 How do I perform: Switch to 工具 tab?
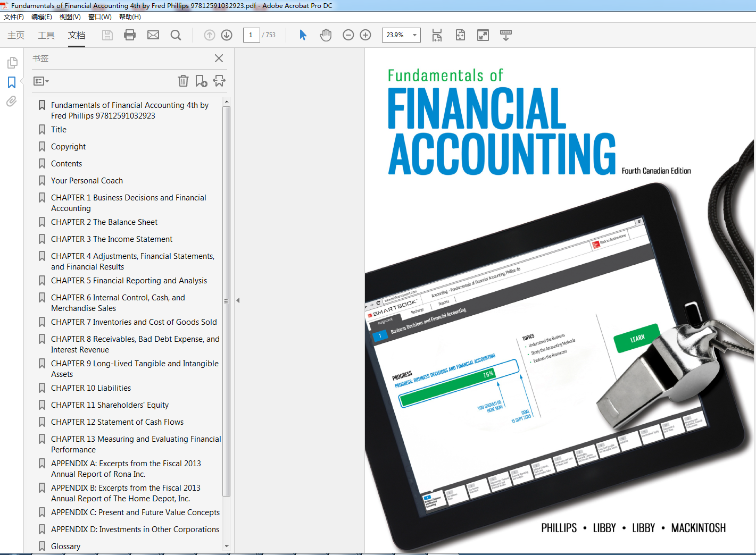46,35
